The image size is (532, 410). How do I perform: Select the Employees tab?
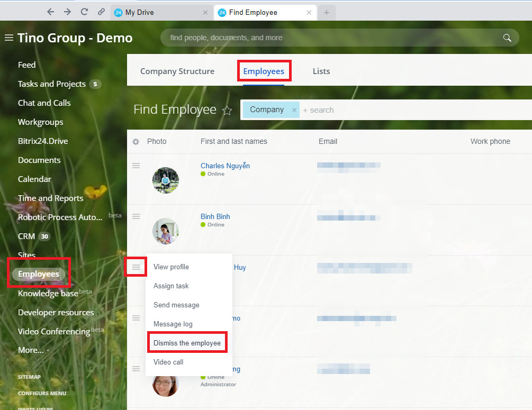point(264,71)
